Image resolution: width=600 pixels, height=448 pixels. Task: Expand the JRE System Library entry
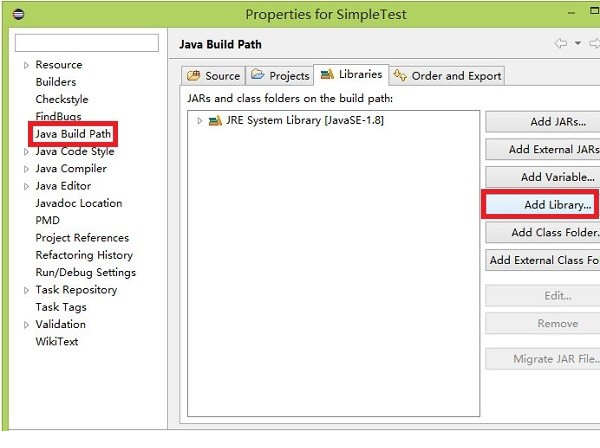click(200, 121)
